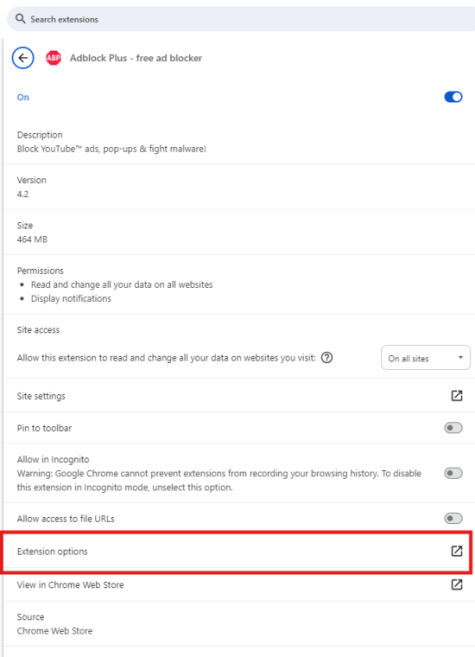The image size is (475, 657).
Task: Open Extension options external link icon
Action: coord(457,551)
